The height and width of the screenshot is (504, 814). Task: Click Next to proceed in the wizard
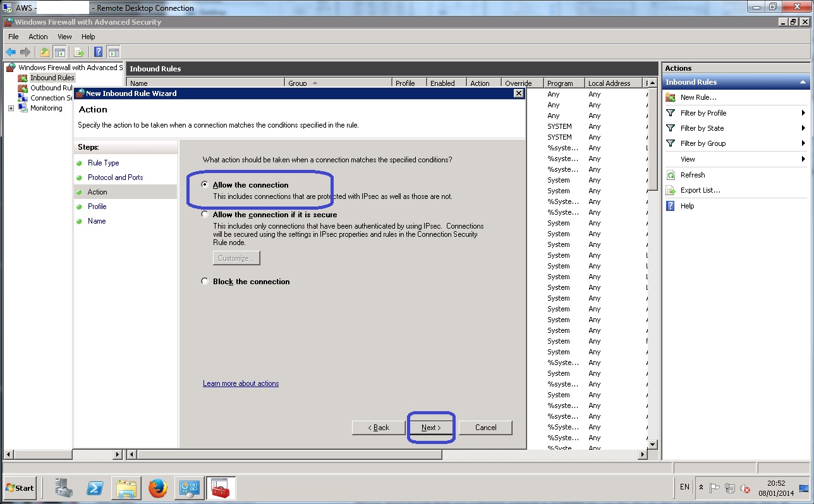pyautogui.click(x=431, y=428)
